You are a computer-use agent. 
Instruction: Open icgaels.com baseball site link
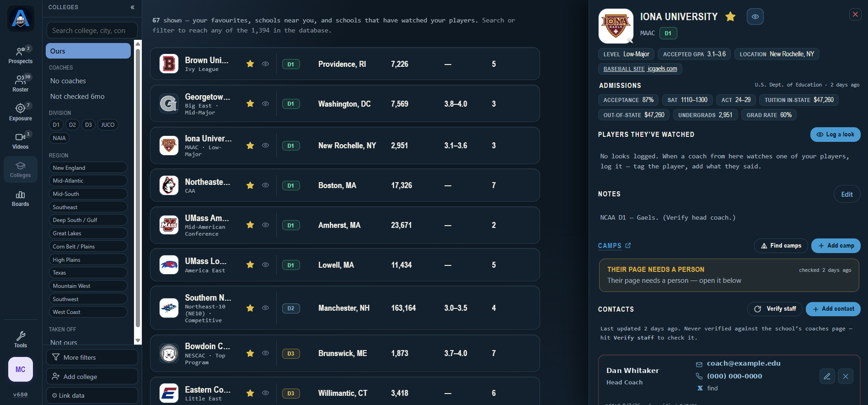(x=662, y=69)
